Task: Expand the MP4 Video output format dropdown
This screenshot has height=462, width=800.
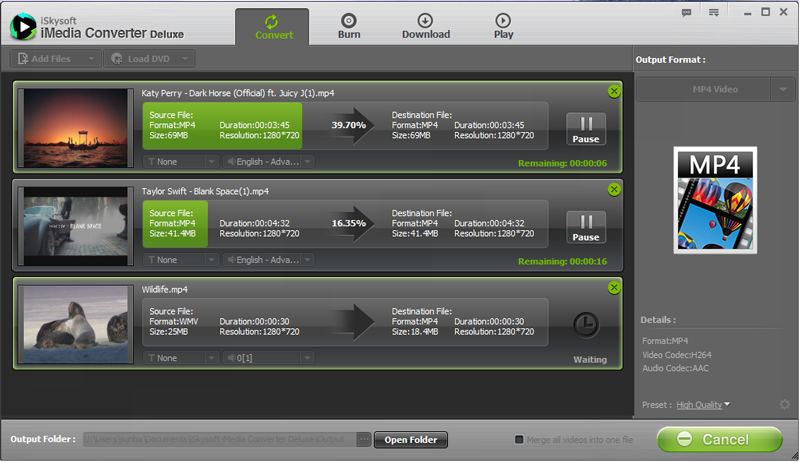Action: (x=783, y=90)
